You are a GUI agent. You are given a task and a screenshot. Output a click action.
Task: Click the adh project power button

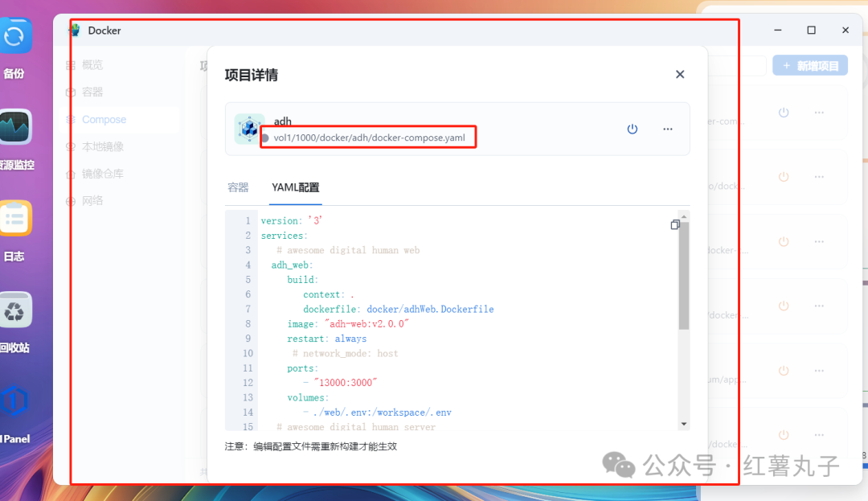(x=633, y=129)
